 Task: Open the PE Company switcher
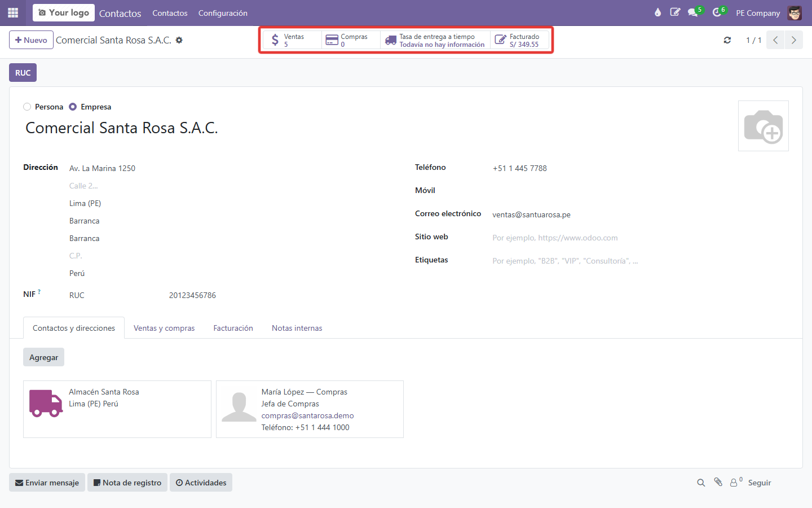coord(758,13)
